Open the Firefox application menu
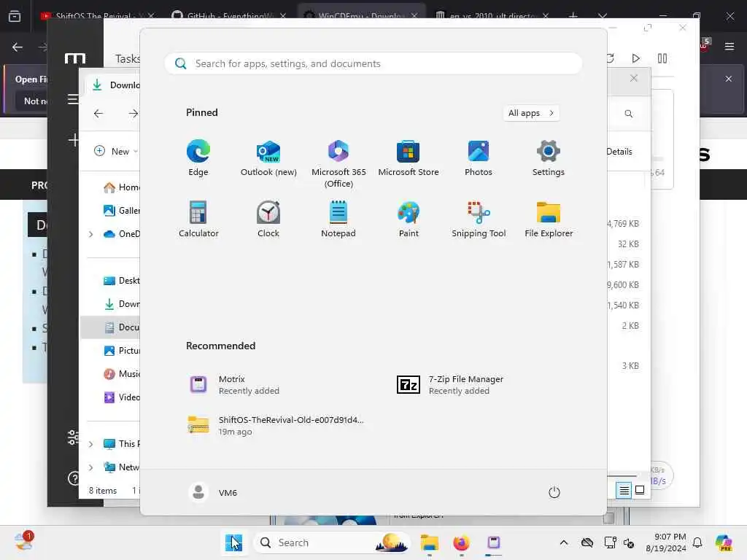 pyautogui.click(x=729, y=46)
